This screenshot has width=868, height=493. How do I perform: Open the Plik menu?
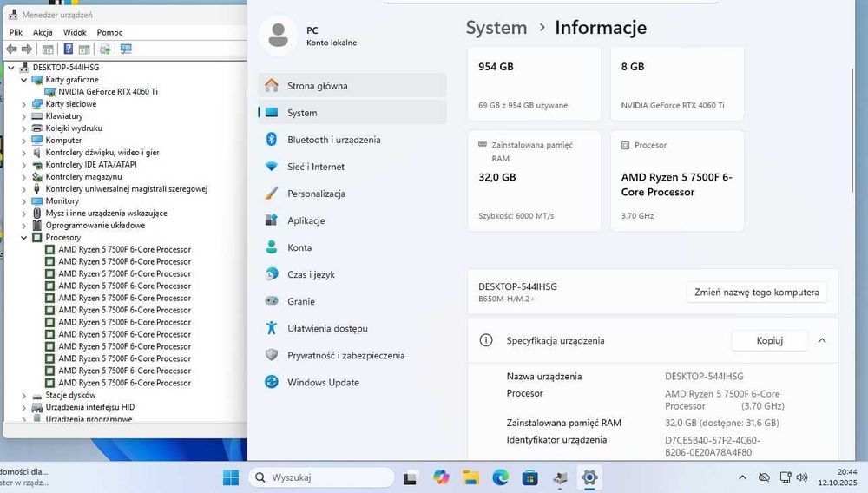tap(16, 32)
